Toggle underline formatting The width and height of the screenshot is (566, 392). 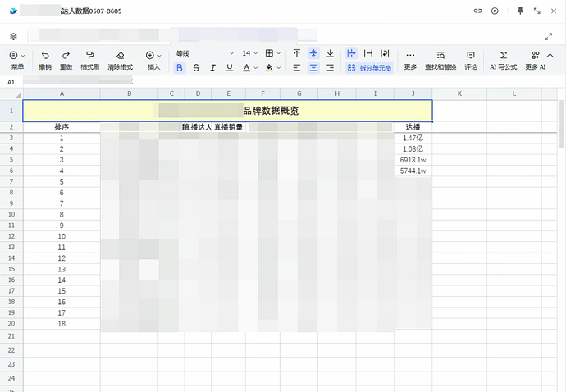pos(230,67)
